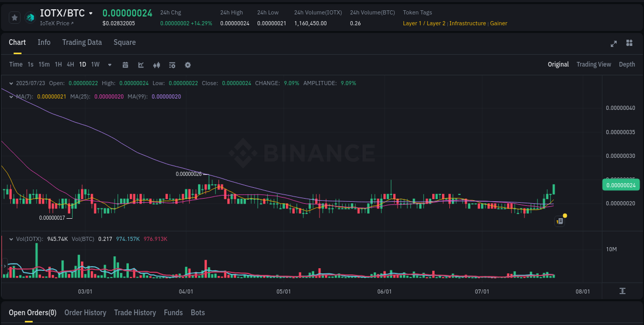Collapse the MA indicator row
The image size is (644, 325).
pyautogui.click(x=10, y=96)
